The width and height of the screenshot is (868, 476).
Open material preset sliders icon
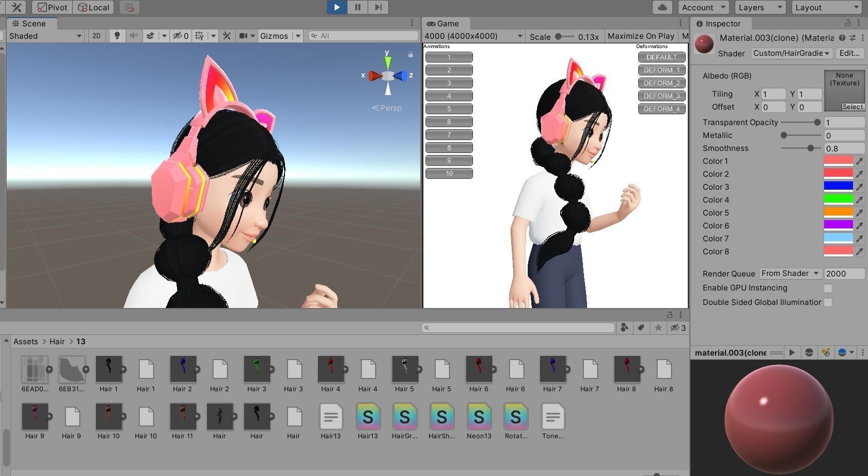(852, 38)
